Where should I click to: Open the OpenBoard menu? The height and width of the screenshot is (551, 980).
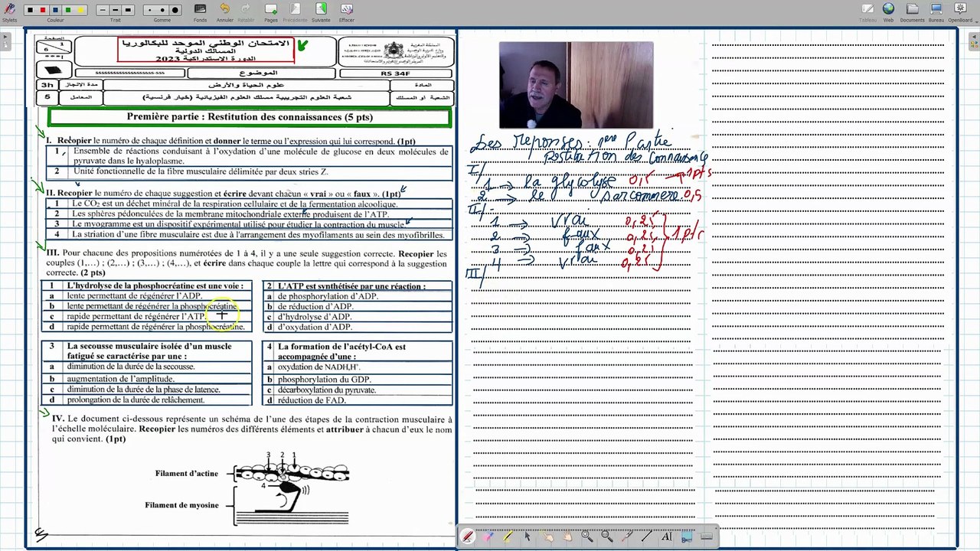[x=960, y=12]
